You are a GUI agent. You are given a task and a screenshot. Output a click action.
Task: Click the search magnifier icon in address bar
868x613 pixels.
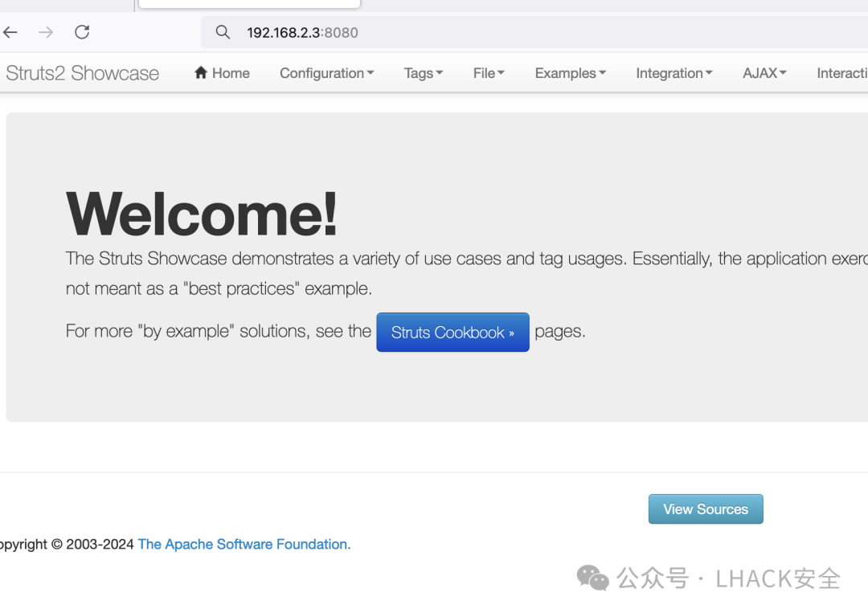[223, 32]
